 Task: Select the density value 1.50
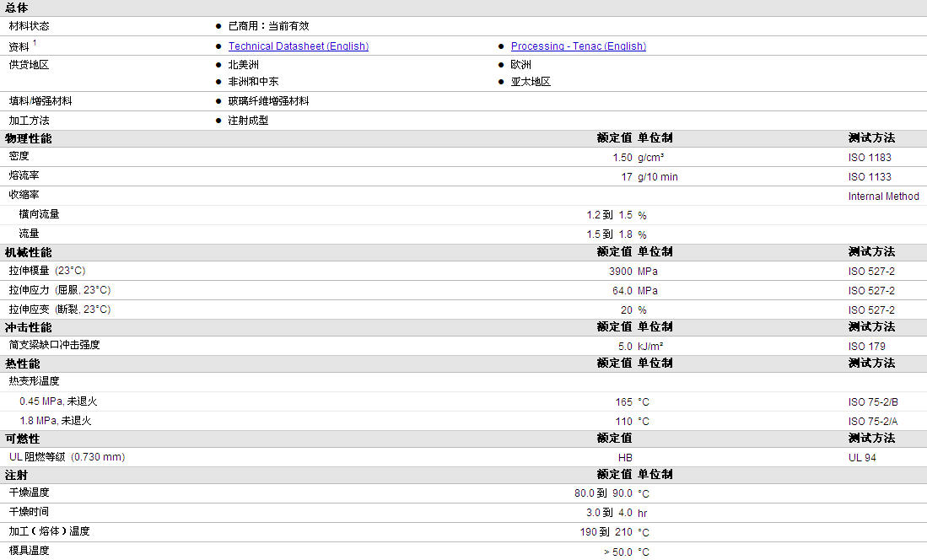pyautogui.click(x=622, y=158)
